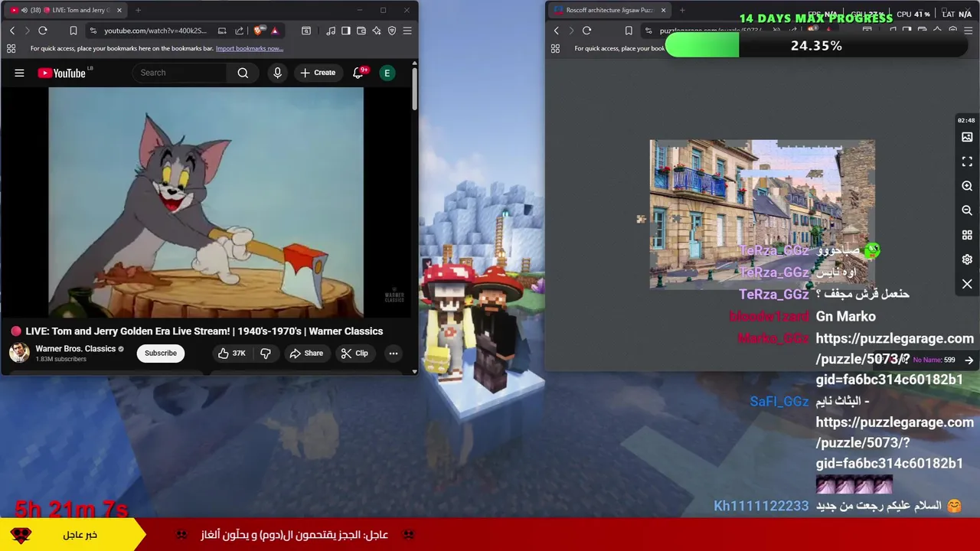980x551 pixels.
Task: Open Leo AI sparkle icon in YouTube window
Action: (x=377, y=31)
